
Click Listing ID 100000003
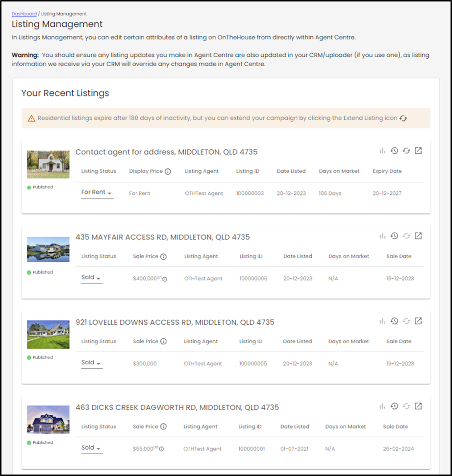(x=250, y=193)
